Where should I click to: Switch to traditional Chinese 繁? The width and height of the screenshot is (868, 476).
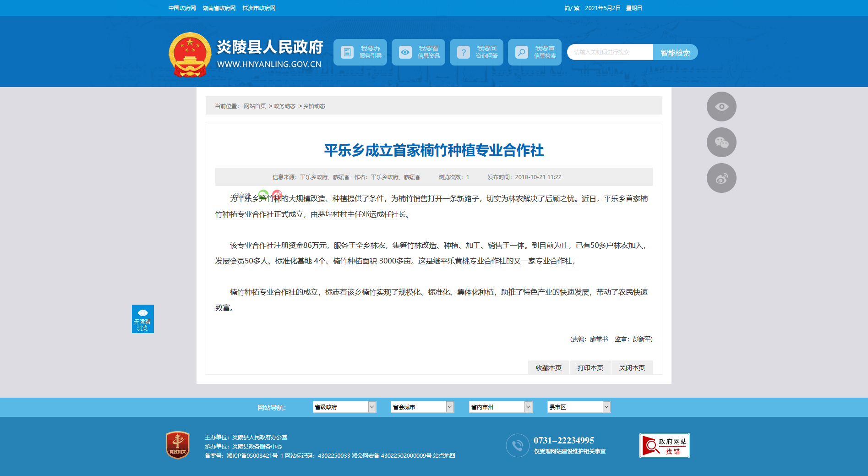point(577,8)
